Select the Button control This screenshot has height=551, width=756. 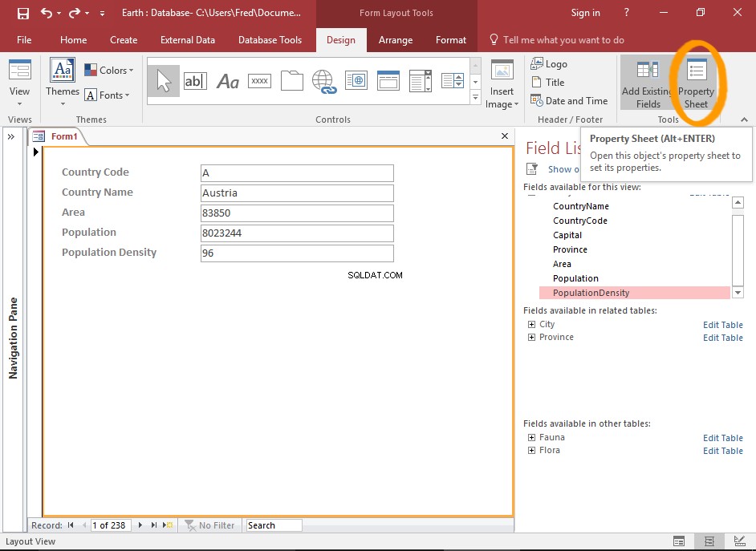tap(259, 81)
